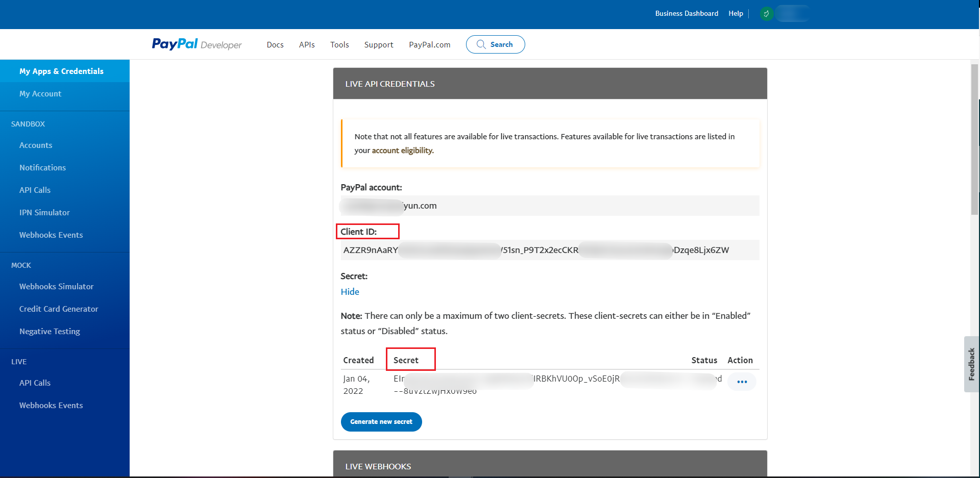Click the Search button
Screen dimensions: 980x478
pos(495,44)
